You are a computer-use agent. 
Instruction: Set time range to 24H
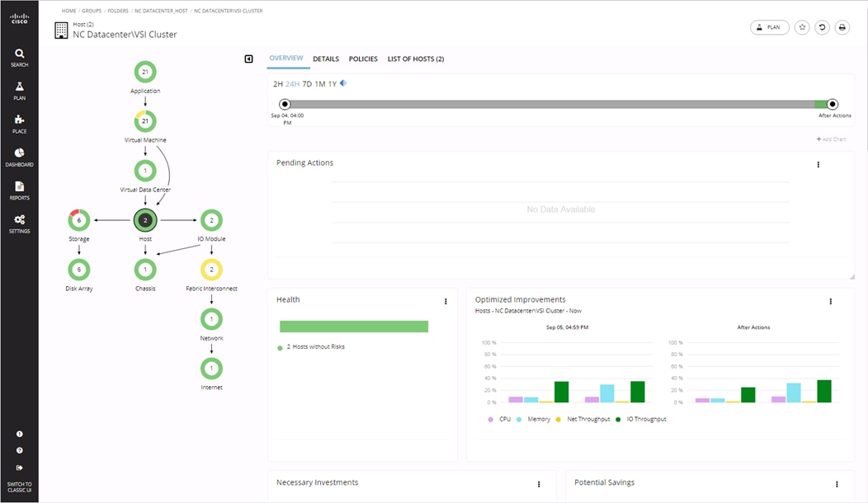(x=292, y=84)
